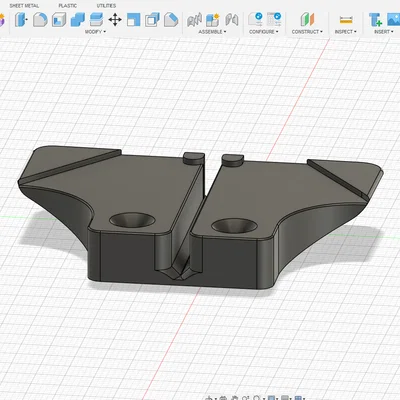Select the Shell tool in Modify
The height and width of the screenshot is (400, 400).
point(59,19)
